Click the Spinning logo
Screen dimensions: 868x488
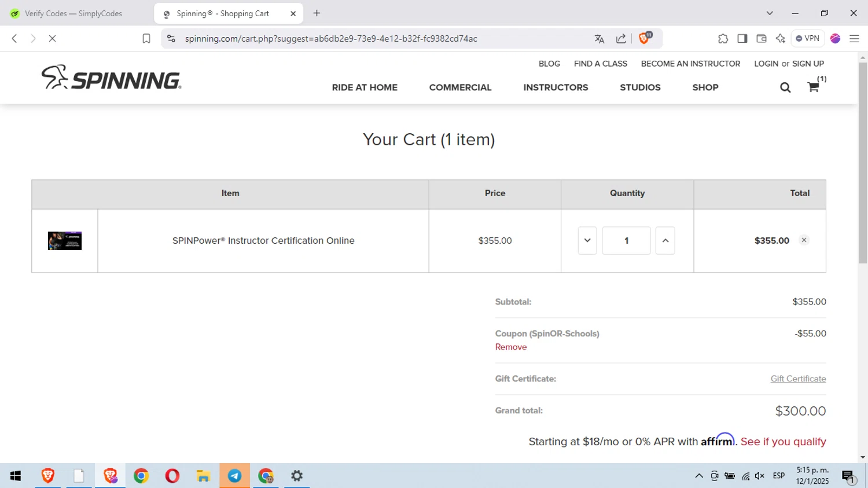click(x=111, y=78)
